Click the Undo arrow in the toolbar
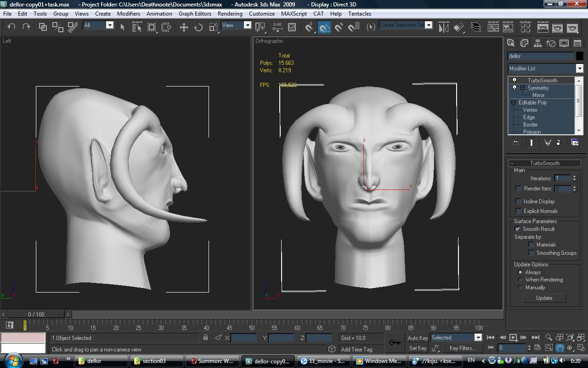The width and height of the screenshot is (588, 368). tap(11, 27)
